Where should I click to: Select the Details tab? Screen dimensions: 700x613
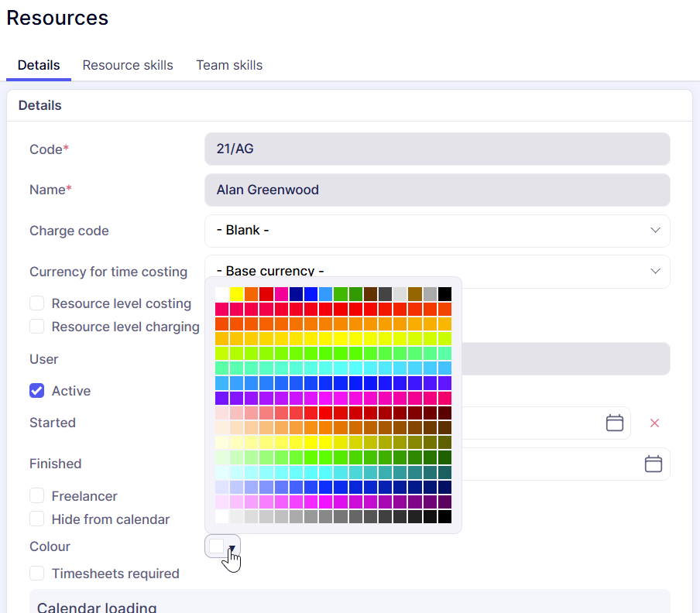pos(39,65)
